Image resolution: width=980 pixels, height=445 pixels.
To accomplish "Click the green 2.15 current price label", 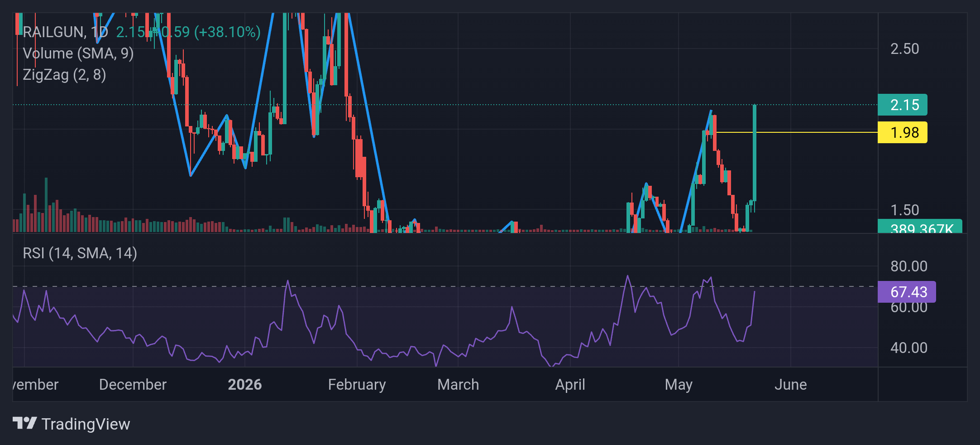I will click(x=902, y=105).
